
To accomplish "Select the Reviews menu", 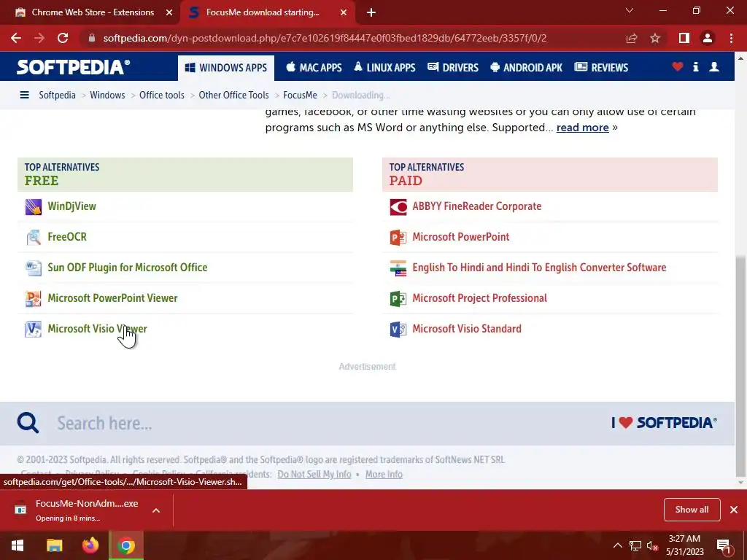I will coord(601,68).
